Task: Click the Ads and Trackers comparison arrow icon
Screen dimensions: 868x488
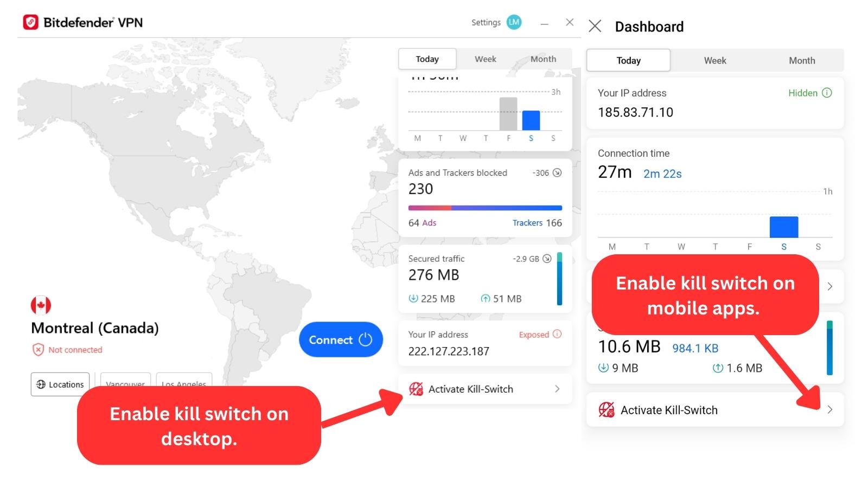Action: tap(557, 173)
